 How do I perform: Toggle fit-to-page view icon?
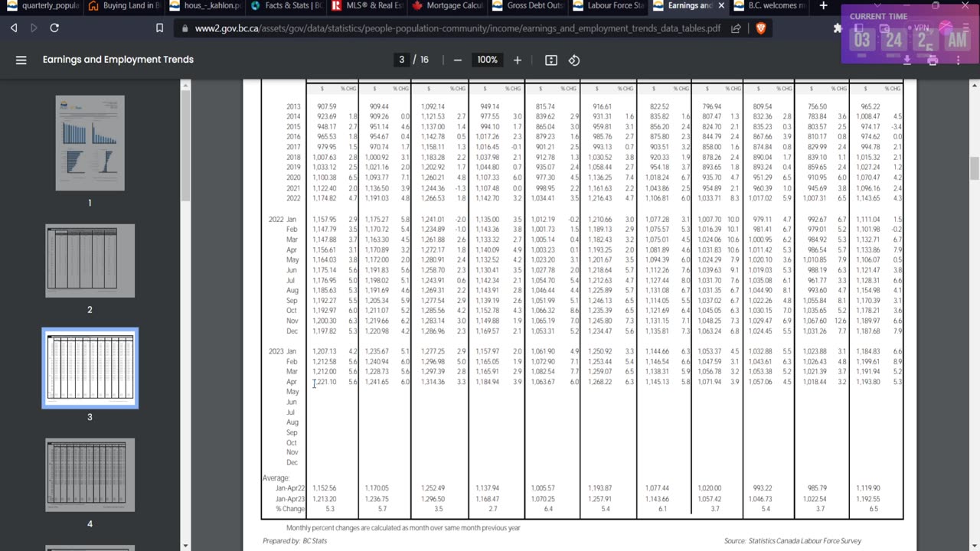point(550,60)
